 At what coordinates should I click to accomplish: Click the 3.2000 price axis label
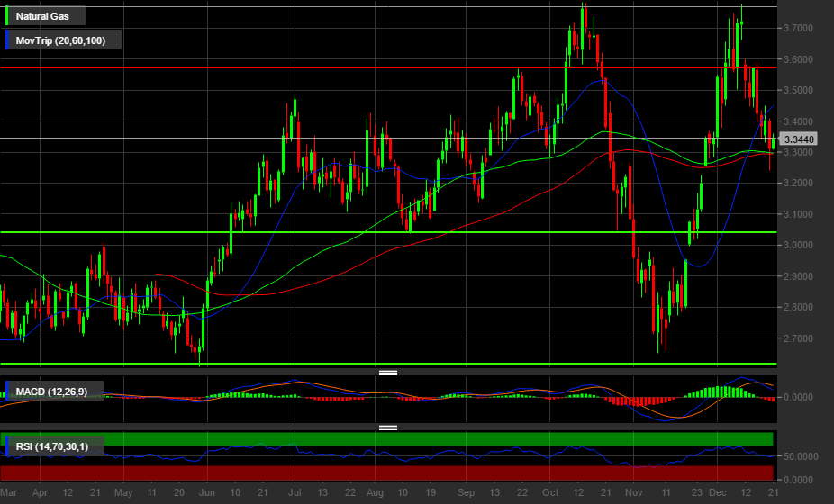(798, 184)
